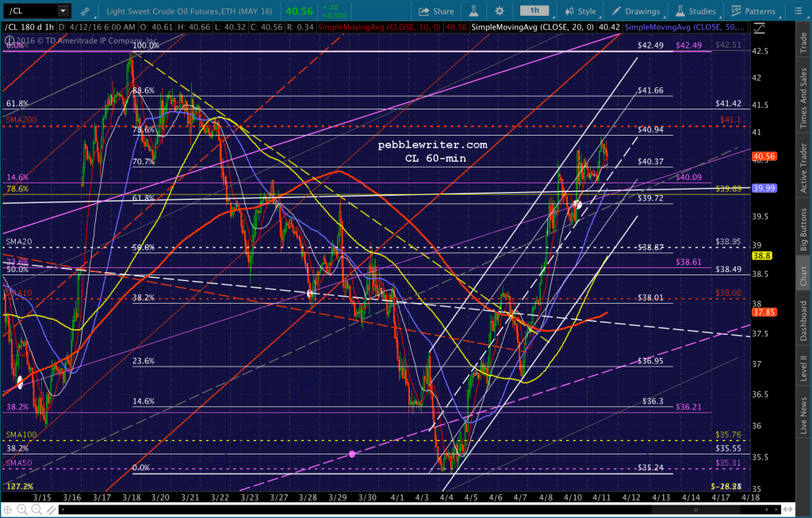Click the Share arrow button
This screenshot has height=518, width=812.
pos(436,11)
